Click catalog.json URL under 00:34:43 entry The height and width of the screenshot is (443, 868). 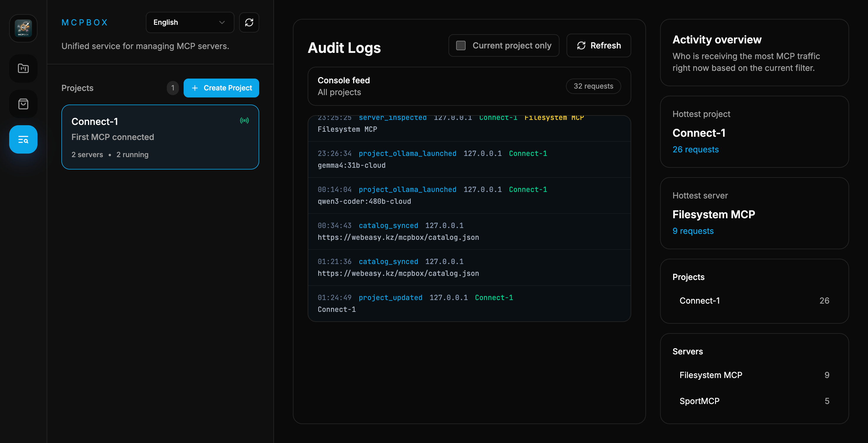398,237
